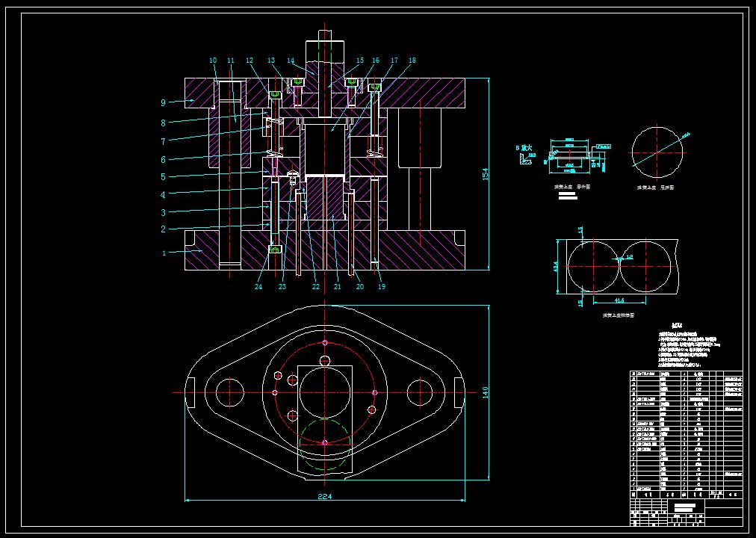Click part callout number 3
This screenshot has width=756, height=538.
pyautogui.click(x=163, y=213)
